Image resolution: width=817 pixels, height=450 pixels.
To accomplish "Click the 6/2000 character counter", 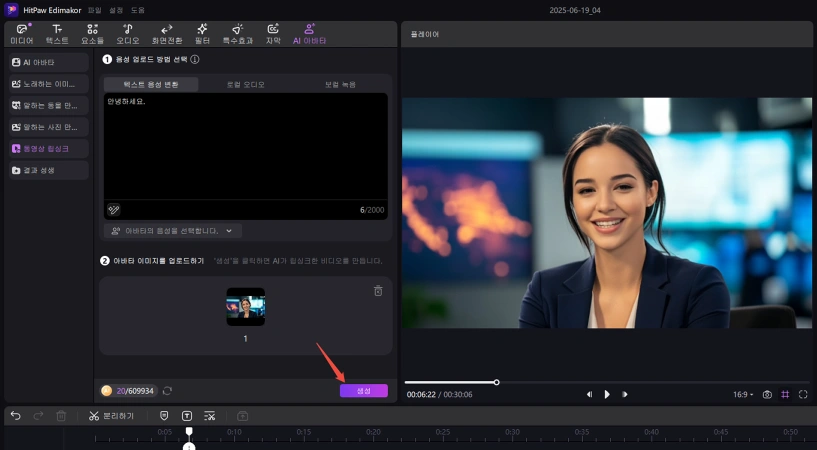I will 372,210.
